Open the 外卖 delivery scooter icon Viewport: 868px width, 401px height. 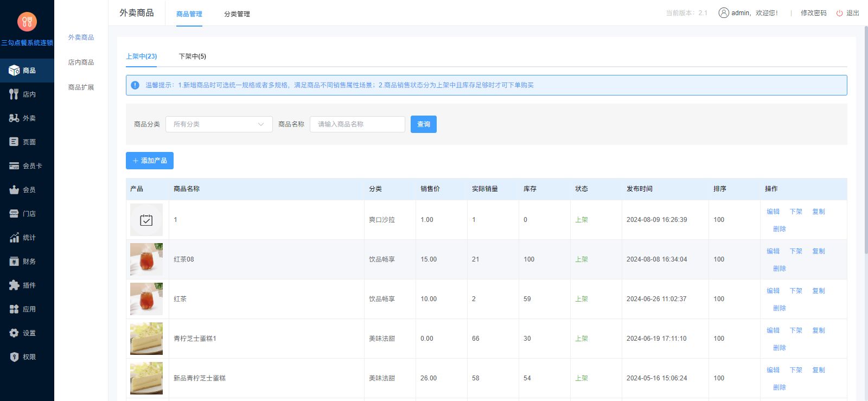click(x=14, y=118)
